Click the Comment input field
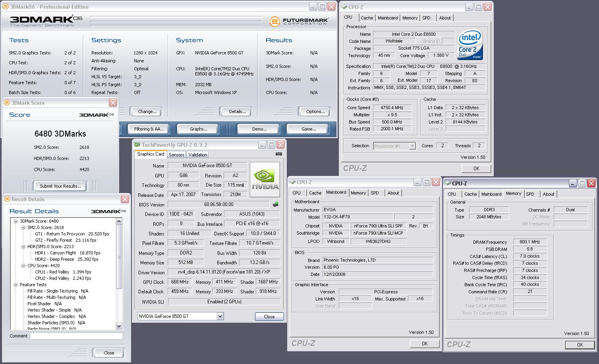The height and width of the screenshot is (364, 599). point(76,336)
